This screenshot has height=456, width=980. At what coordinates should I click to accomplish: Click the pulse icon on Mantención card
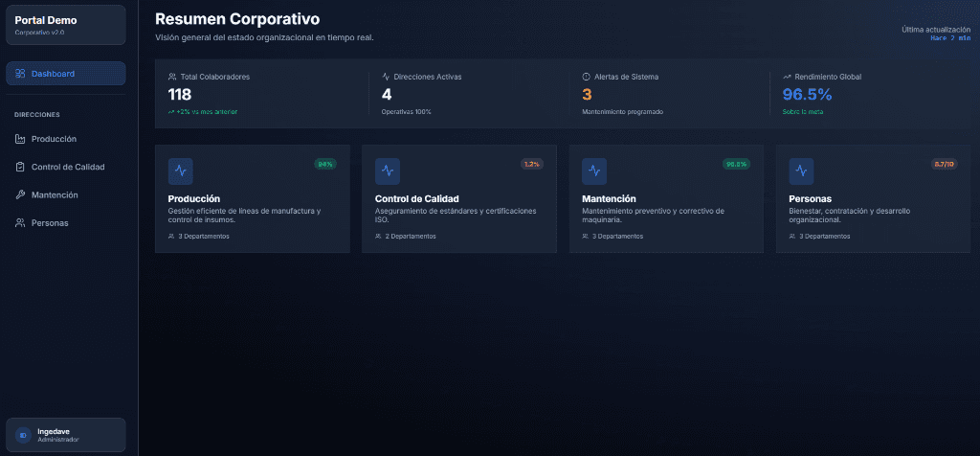pyautogui.click(x=594, y=171)
